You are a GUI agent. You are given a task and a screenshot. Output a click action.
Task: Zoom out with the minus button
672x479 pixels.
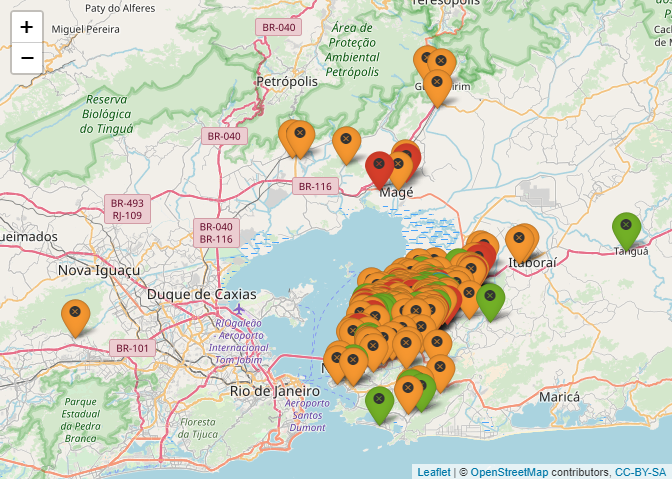(x=27, y=58)
